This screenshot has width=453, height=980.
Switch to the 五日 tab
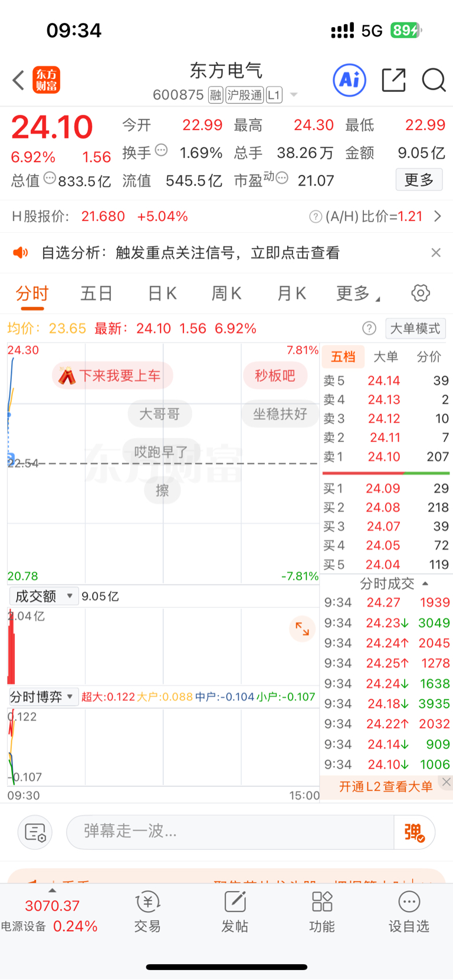[97, 293]
